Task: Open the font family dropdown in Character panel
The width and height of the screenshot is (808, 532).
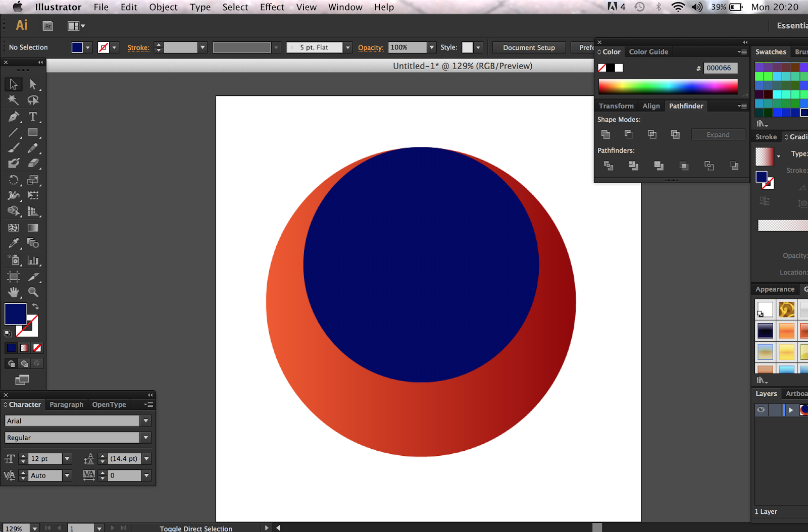Action: pos(145,420)
